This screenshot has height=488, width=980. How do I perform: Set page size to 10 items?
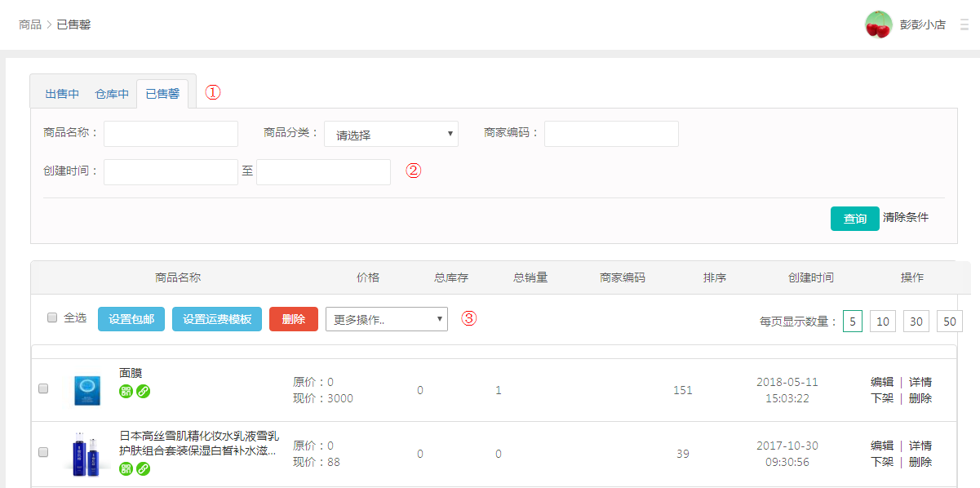pyautogui.click(x=882, y=322)
